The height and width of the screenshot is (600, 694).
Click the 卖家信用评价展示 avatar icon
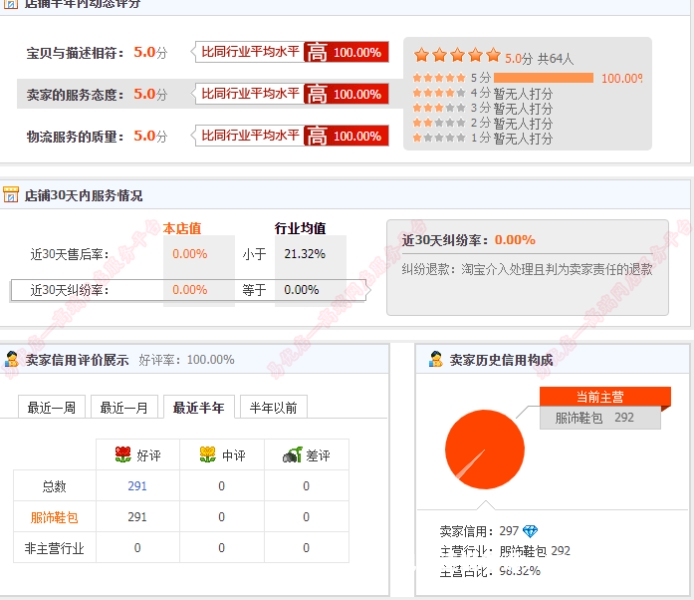11,359
